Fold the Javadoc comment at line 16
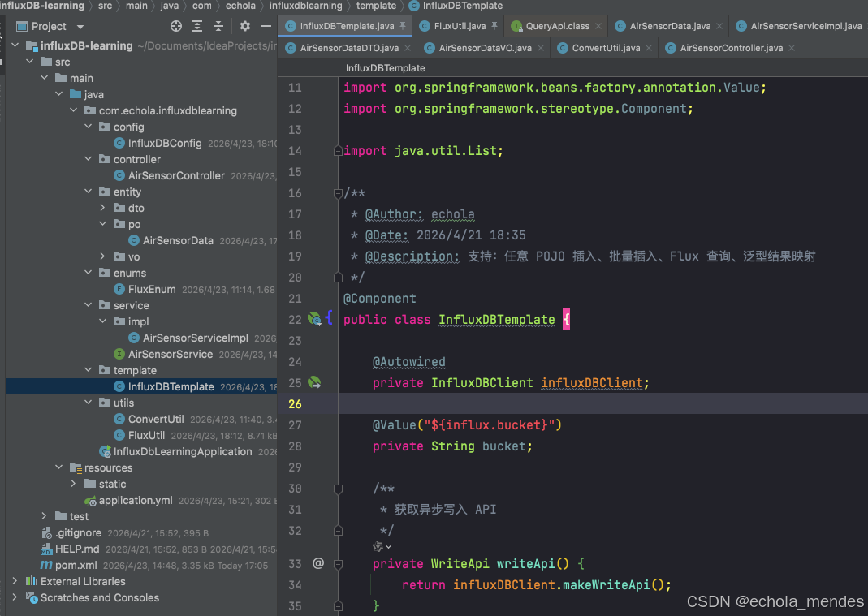Viewport: 868px width, 616px height. point(338,193)
